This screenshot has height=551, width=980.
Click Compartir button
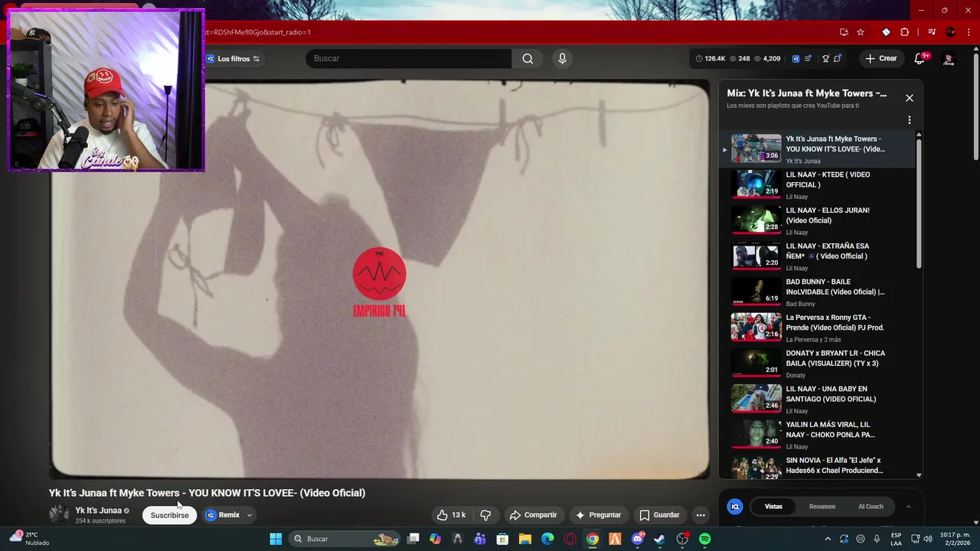(x=533, y=515)
